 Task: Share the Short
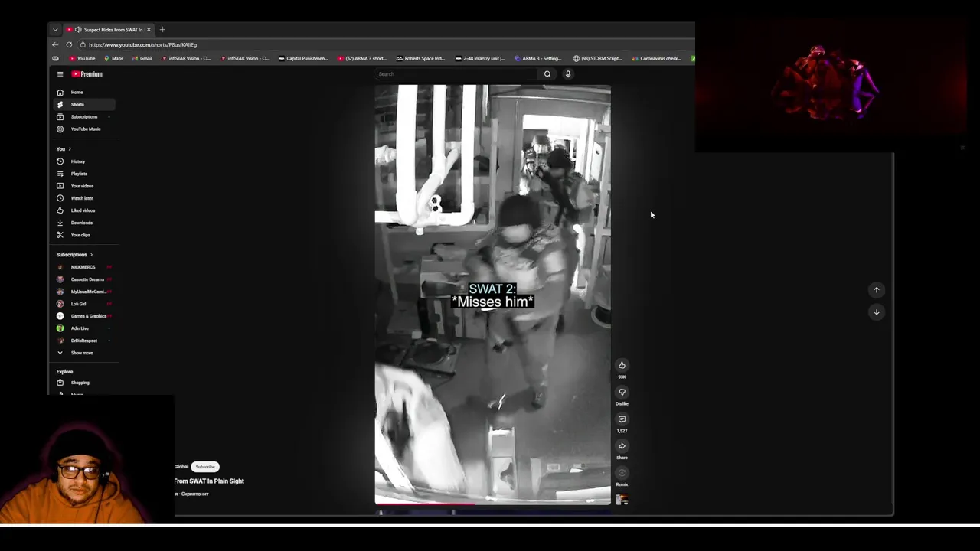click(622, 446)
